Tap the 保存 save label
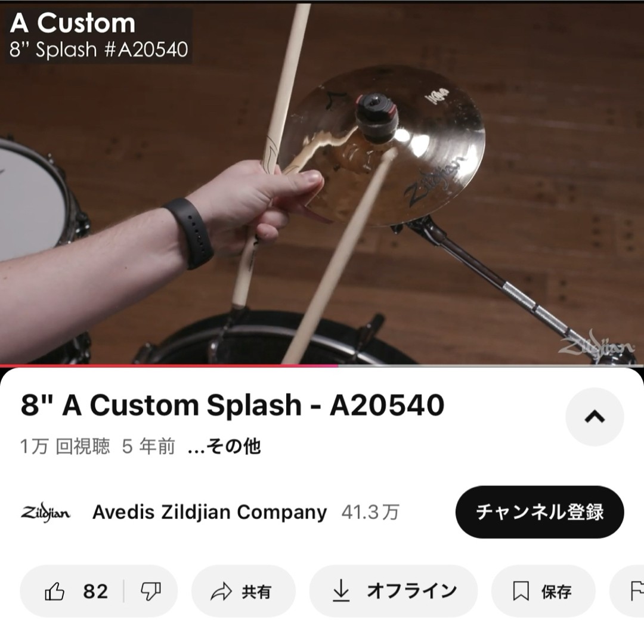Viewport: 644px width, 644px height. tap(556, 592)
